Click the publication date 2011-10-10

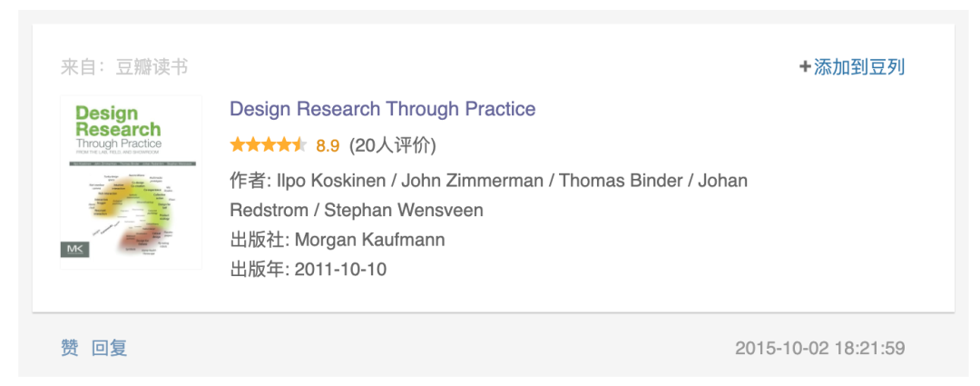(340, 270)
